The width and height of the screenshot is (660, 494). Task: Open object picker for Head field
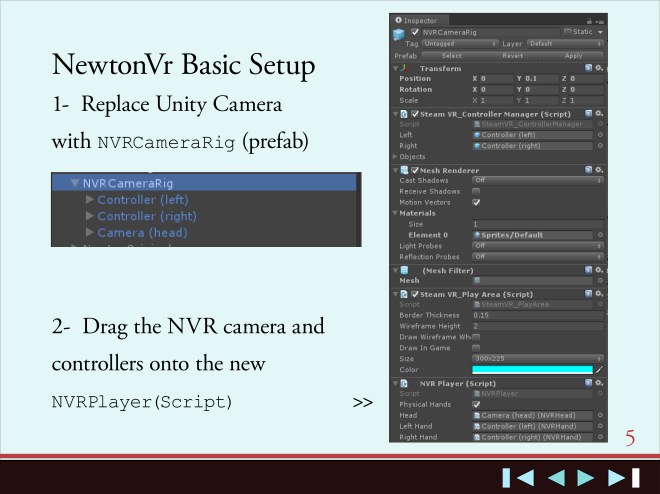click(x=600, y=415)
